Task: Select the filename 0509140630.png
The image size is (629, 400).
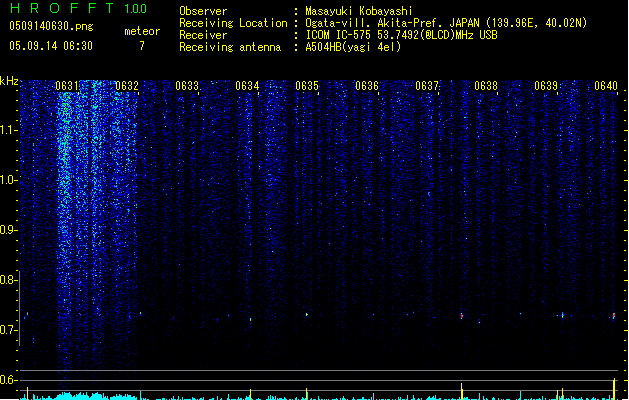Action: point(51,26)
